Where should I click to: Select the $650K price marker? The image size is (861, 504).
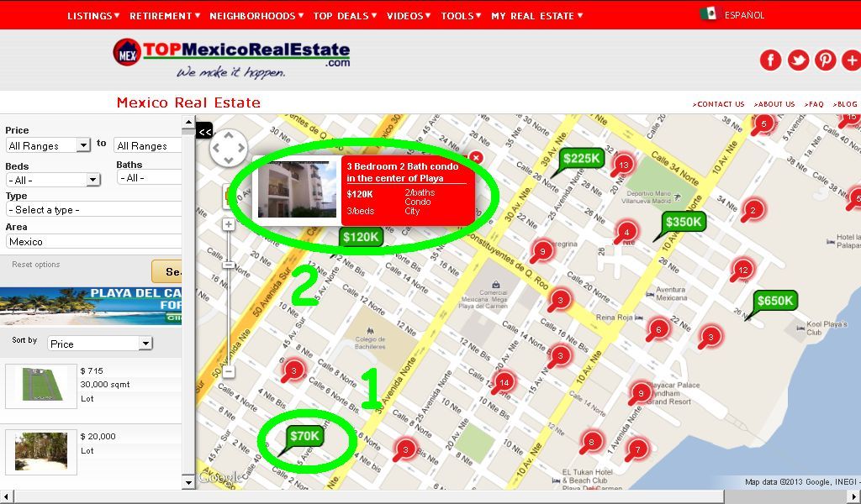coord(774,301)
